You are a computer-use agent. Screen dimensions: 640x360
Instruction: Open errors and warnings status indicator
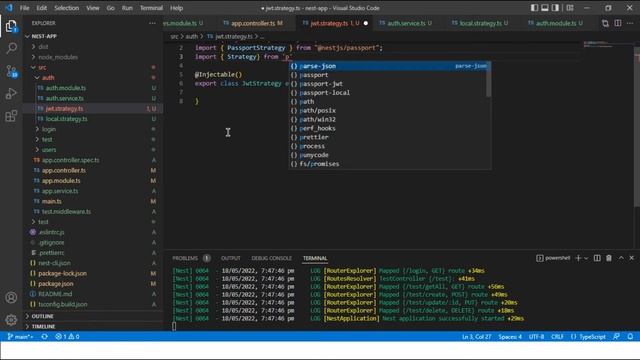click(x=67, y=336)
